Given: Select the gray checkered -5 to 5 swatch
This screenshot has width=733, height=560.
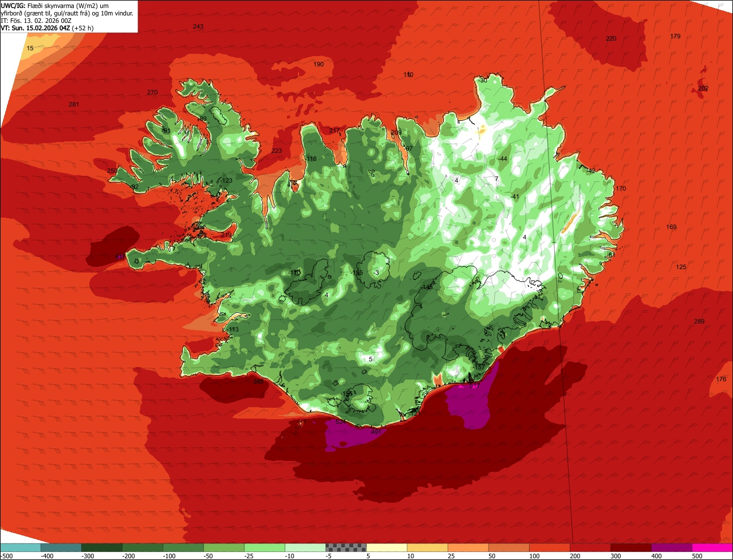Looking at the screenshot, I should [346, 547].
